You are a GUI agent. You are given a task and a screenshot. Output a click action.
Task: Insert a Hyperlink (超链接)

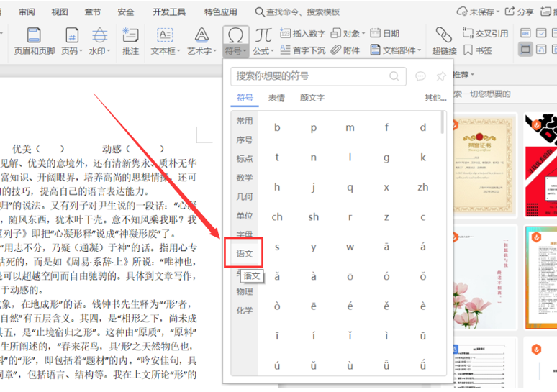click(444, 41)
